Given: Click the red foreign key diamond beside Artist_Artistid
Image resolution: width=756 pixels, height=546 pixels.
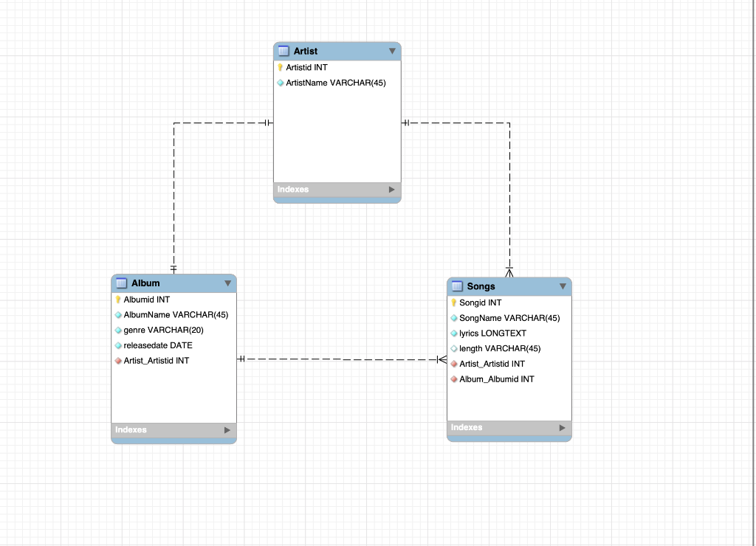Looking at the screenshot, I should [117, 361].
